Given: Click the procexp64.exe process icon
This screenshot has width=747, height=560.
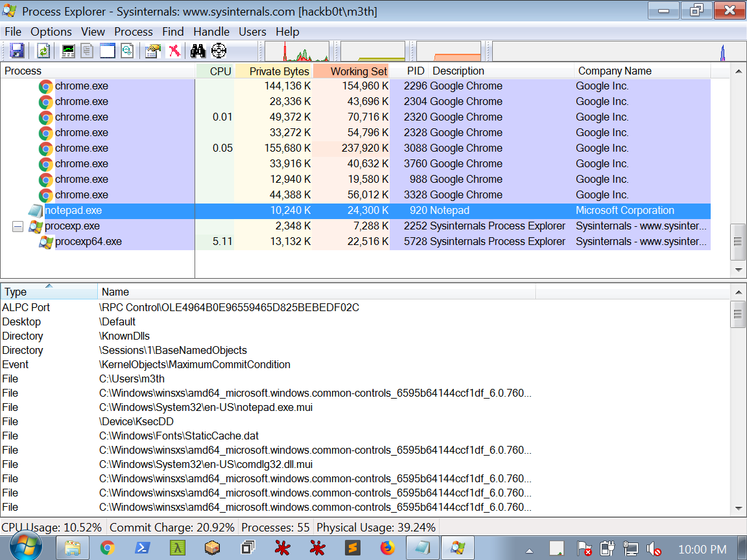Looking at the screenshot, I should pyautogui.click(x=46, y=242).
